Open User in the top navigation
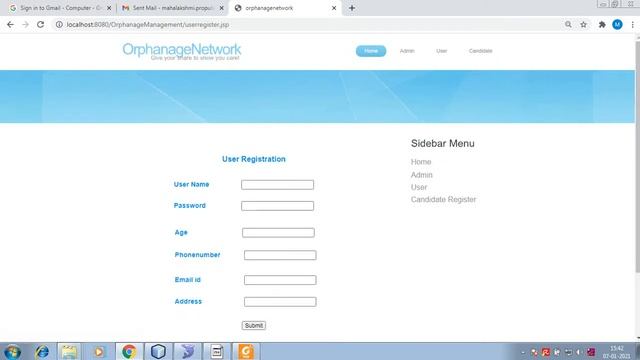This screenshot has width=640, height=360. coord(442,51)
